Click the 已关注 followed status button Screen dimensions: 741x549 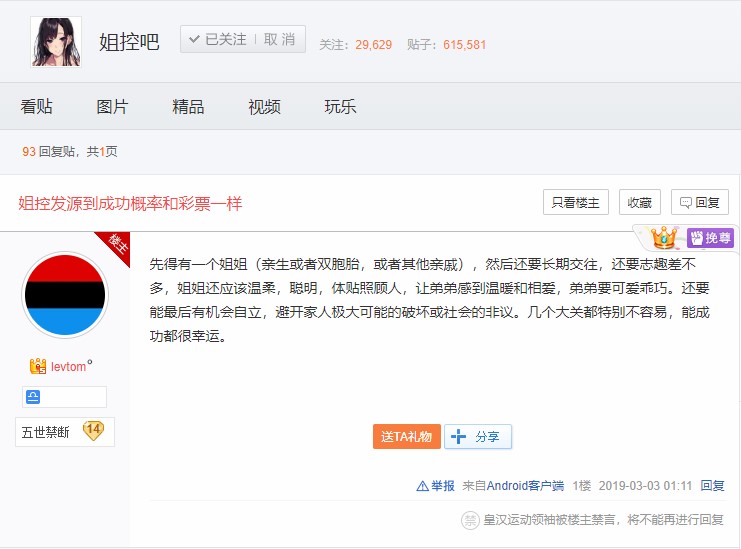218,39
